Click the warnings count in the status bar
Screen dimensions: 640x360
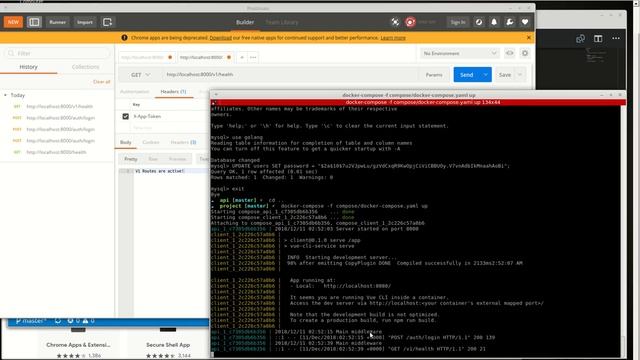89,321
